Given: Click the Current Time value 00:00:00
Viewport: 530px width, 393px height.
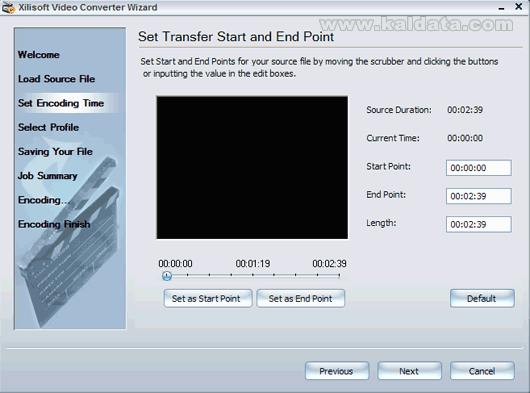Looking at the screenshot, I should tap(465, 138).
